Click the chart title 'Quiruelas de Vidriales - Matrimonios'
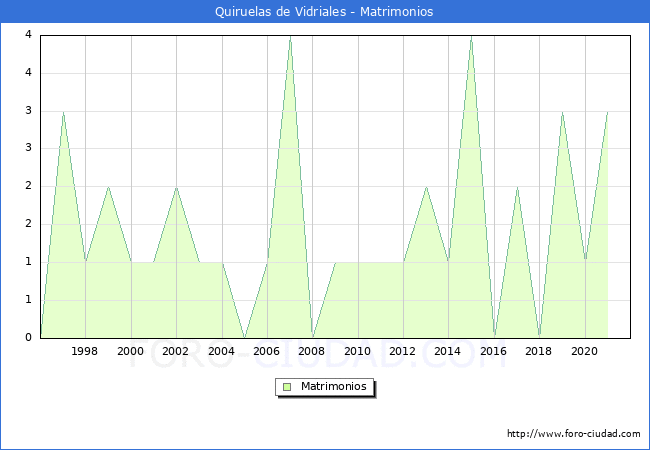650x450 pixels. (324, 11)
